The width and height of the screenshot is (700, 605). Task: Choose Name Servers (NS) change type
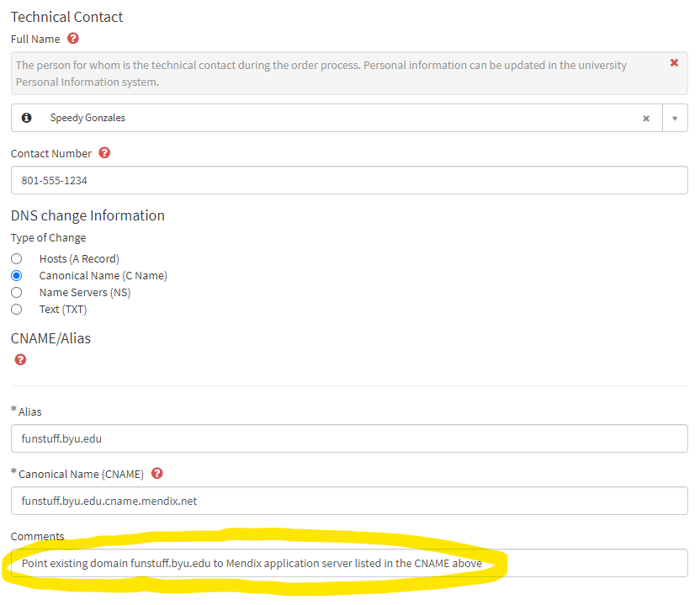[x=17, y=293]
